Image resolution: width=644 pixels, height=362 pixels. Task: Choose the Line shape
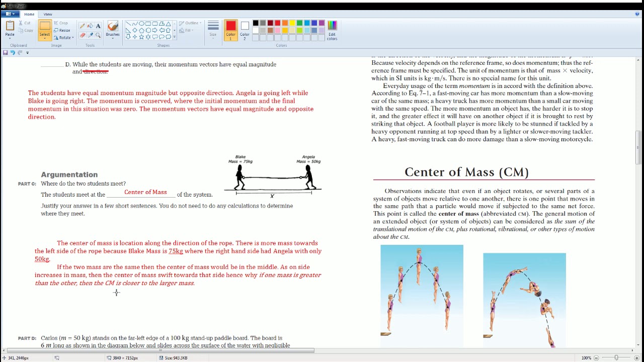pos(128,24)
